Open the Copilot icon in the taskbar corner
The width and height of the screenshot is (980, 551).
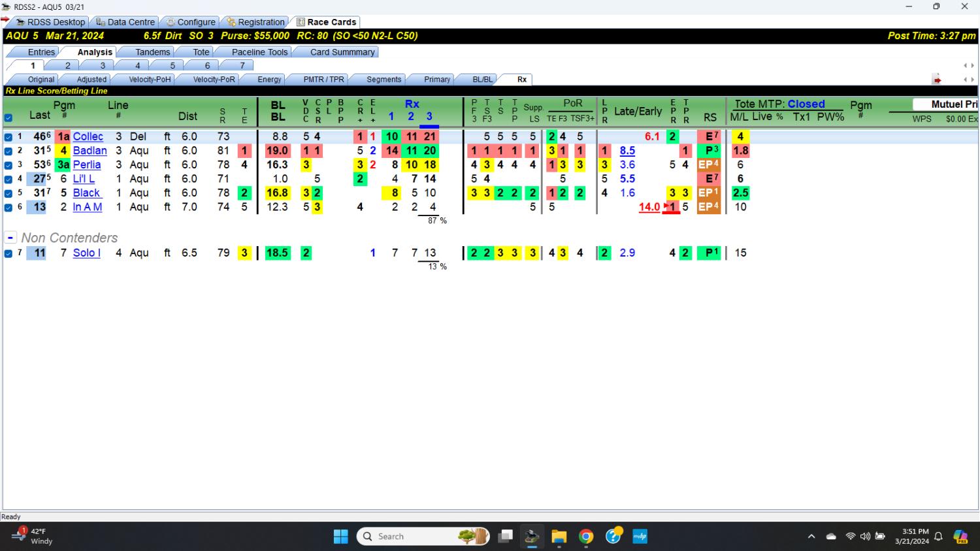coord(960,537)
